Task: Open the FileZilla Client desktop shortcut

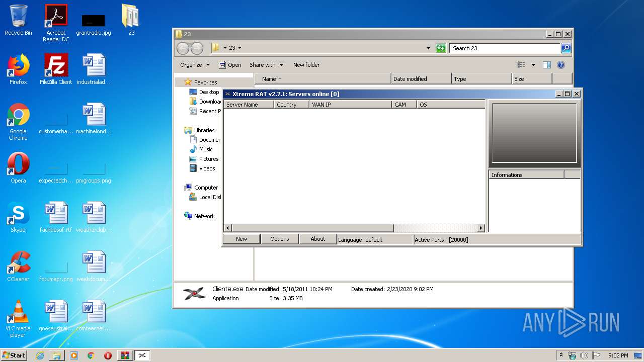Action: 56,69
